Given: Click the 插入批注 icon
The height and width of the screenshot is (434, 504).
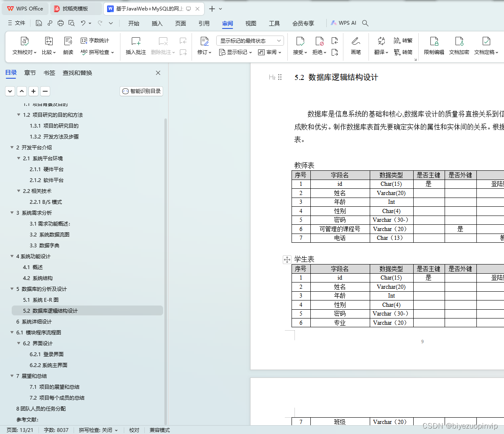Looking at the screenshot, I should pos(136,41).
